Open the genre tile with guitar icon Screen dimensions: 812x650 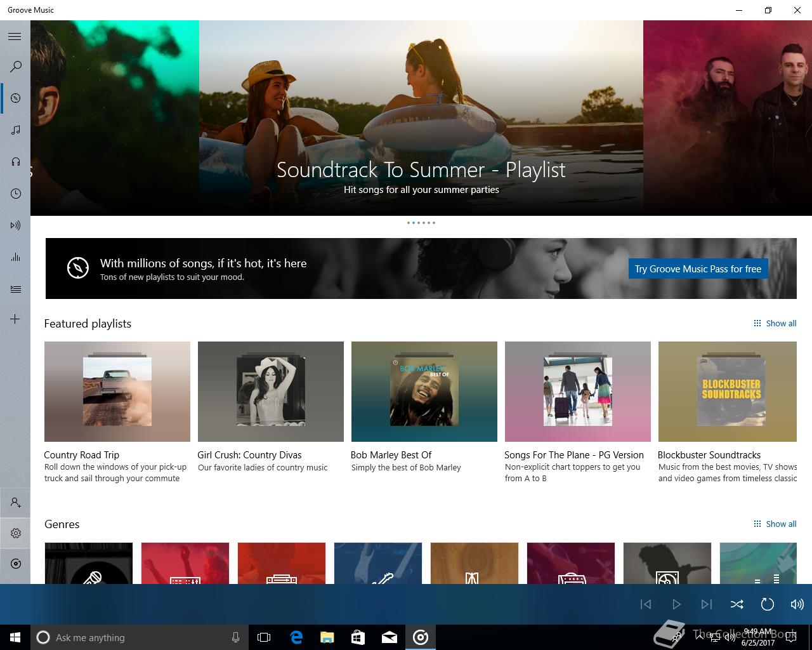pyautogui.click(x=378, y=563)
